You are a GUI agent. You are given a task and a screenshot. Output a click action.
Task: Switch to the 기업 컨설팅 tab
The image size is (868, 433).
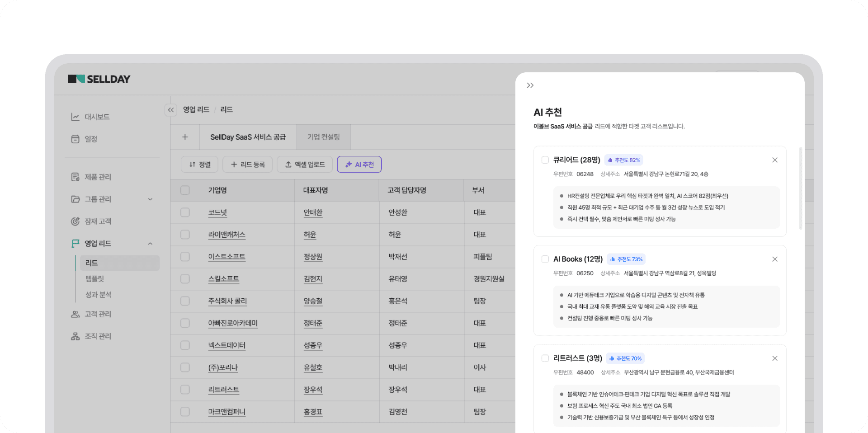pos(323,137)
